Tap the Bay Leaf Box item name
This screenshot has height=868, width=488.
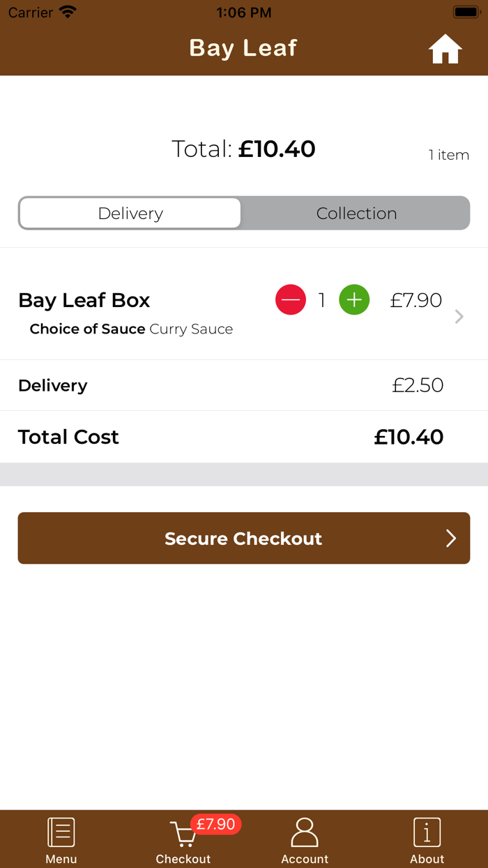pyautogui.click(x=84, y=300)
